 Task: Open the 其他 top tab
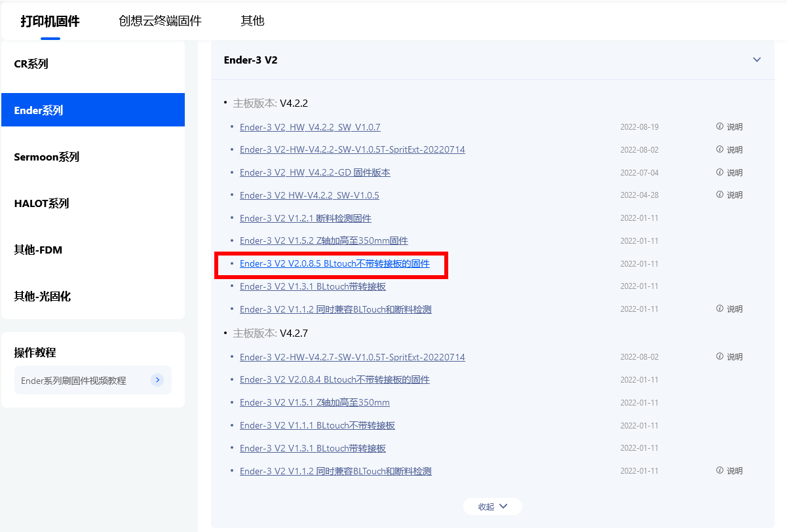[252, 21]
